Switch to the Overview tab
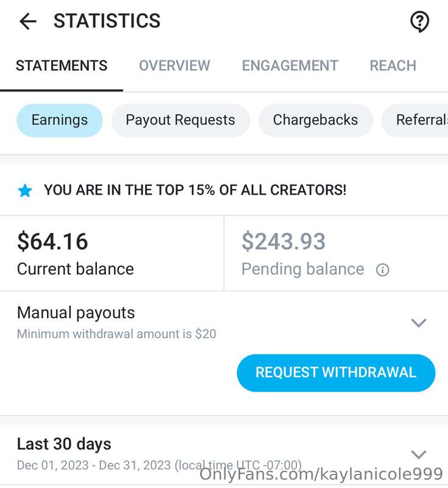 pos(174,66)
